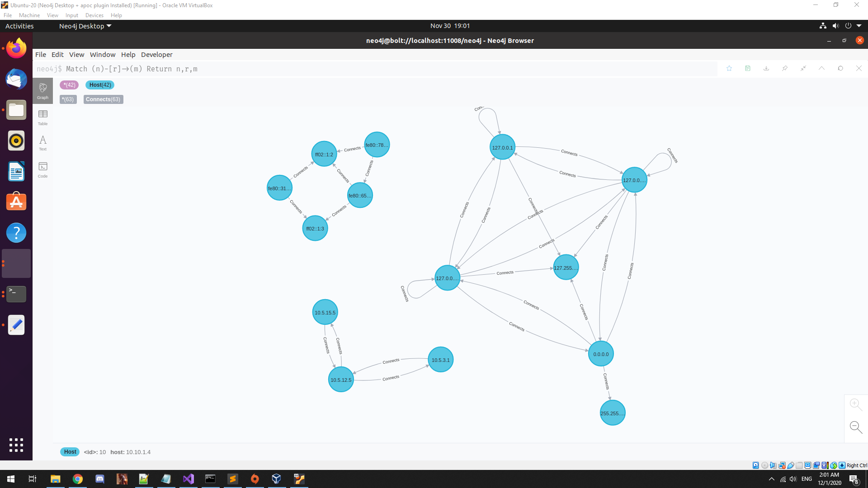Zoom out of the graph
This screenshot has width=868, height=488.
pos(855,427)
